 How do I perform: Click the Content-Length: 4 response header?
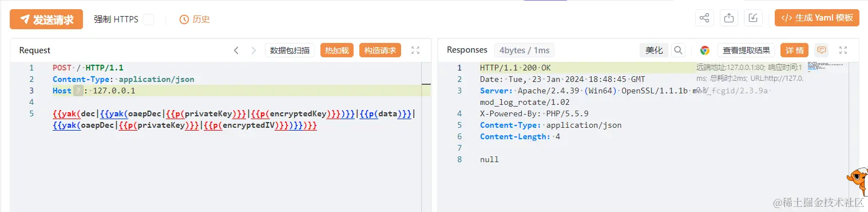[x=520, y=136]
